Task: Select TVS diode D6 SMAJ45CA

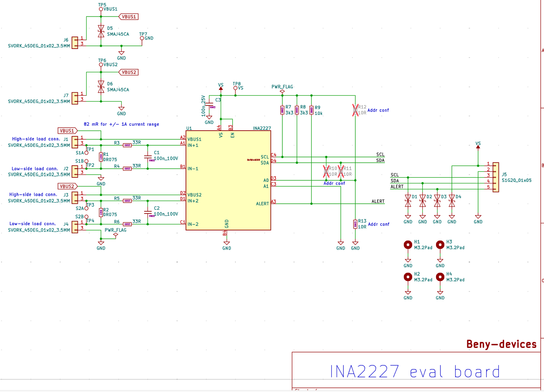Action: click(101, 87)
